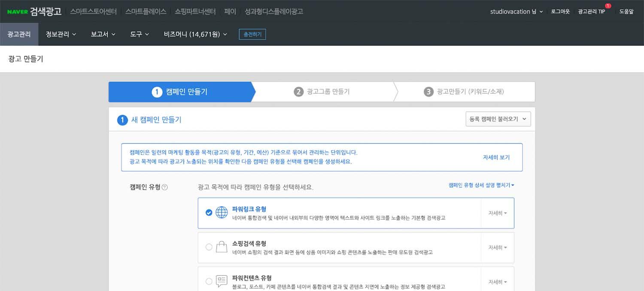Click the 로그아웃 link
Viewport: 644px width, 291px height.
pyautogui.click(x=560, y=12)
